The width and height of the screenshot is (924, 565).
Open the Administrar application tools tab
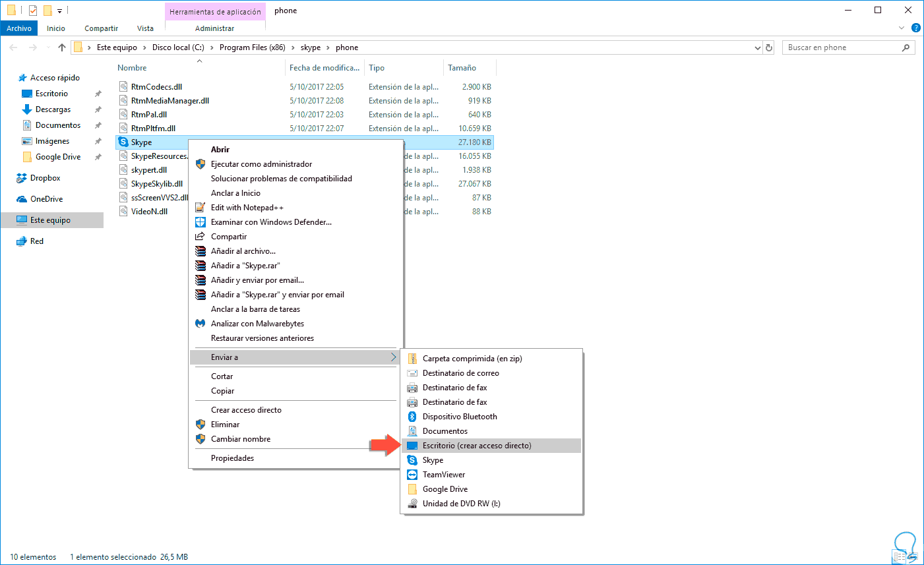(214, 28)
